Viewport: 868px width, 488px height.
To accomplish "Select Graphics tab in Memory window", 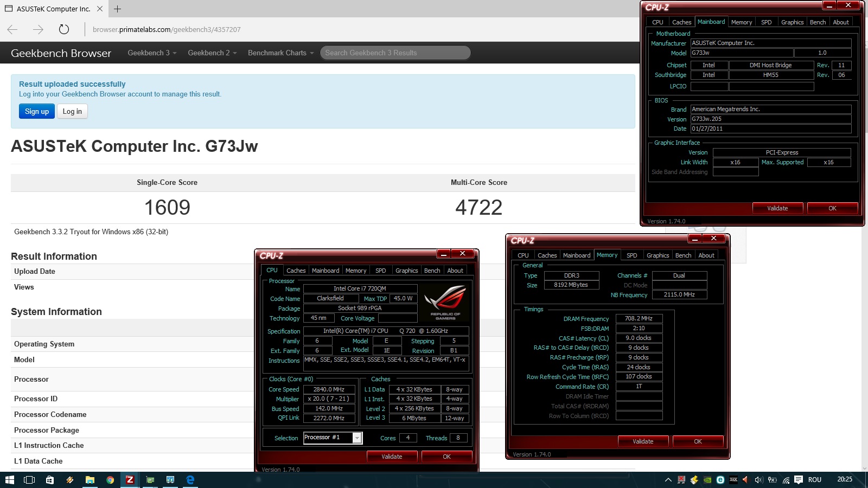I will click(658, 255).
